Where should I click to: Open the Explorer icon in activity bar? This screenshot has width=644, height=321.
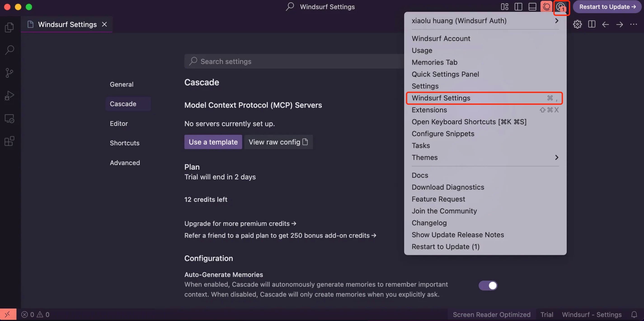[x=9, y=27]
